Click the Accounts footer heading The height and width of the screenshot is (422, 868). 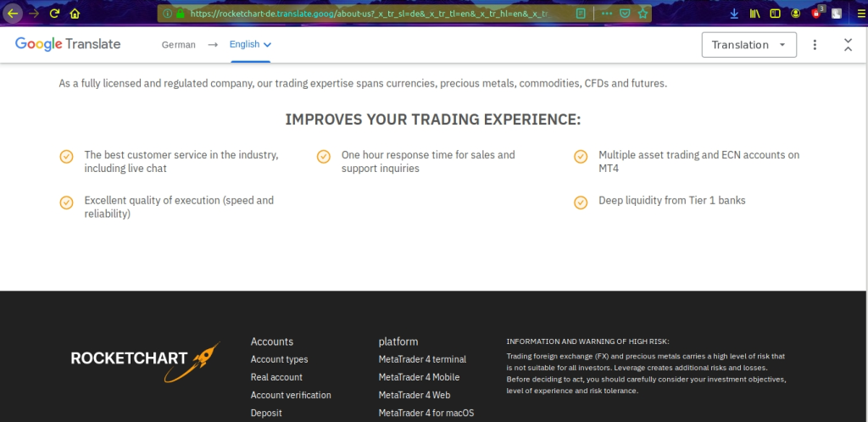pyautogui.click(x=272, y=341)
